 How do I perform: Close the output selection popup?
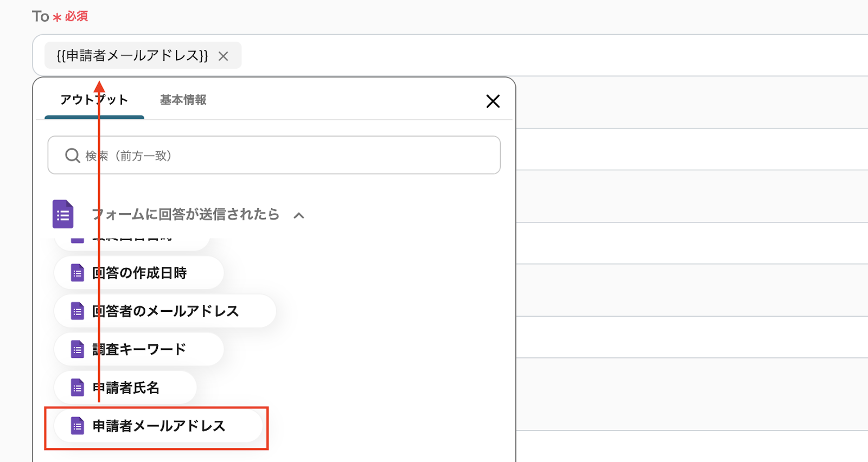pos(493,101)
